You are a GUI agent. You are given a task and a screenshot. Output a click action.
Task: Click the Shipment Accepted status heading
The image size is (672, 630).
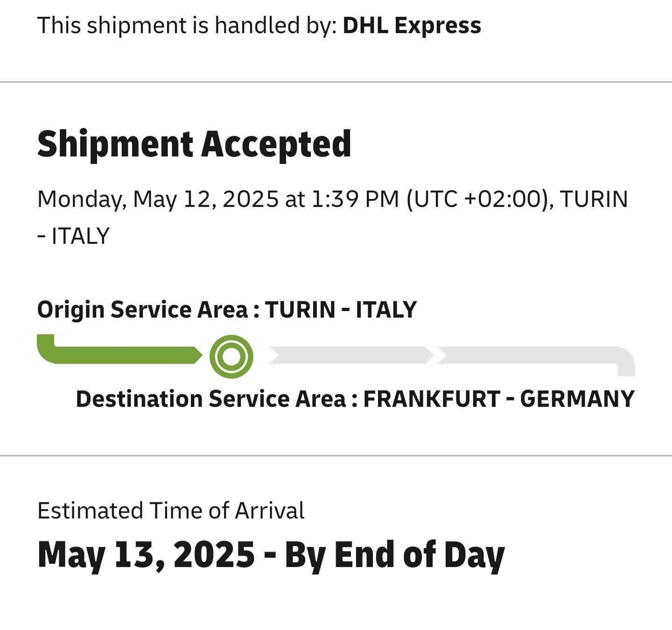pyautogui.click(x=194, y=144)
